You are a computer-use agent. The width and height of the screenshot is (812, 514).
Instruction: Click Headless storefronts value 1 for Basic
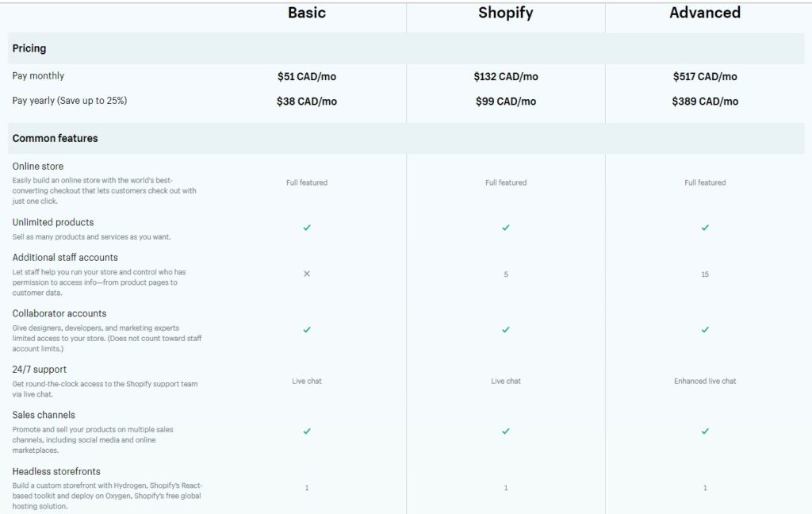[x=307, y=488]
